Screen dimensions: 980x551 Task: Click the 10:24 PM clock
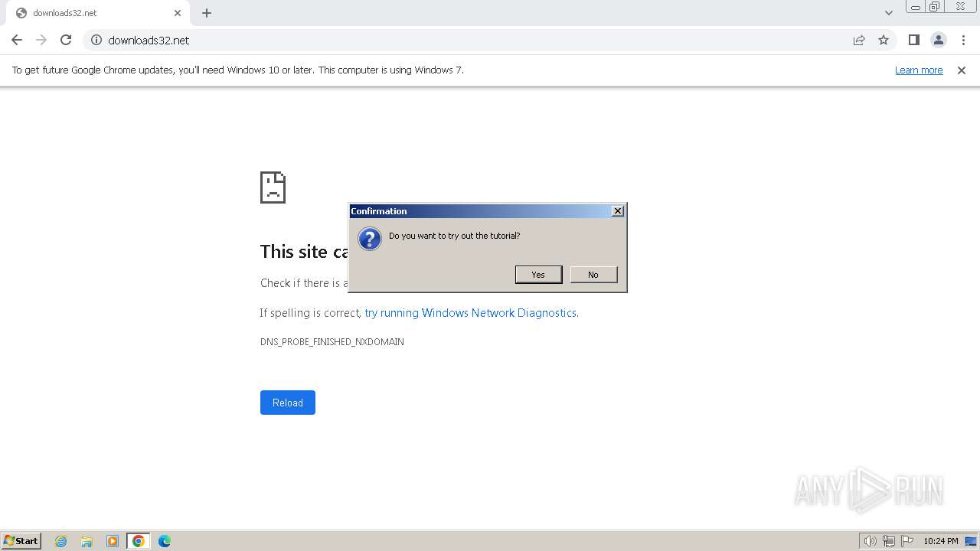pos(941,541)
